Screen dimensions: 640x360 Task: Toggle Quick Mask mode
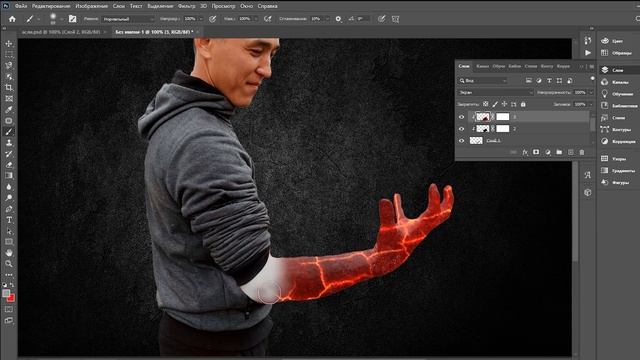click(9, 309)
